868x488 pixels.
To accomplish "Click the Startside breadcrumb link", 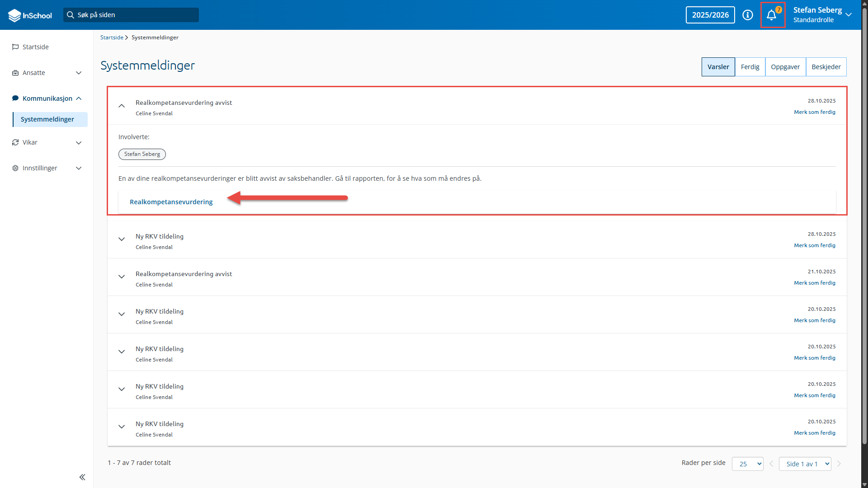I will click(x=112, y=38).
